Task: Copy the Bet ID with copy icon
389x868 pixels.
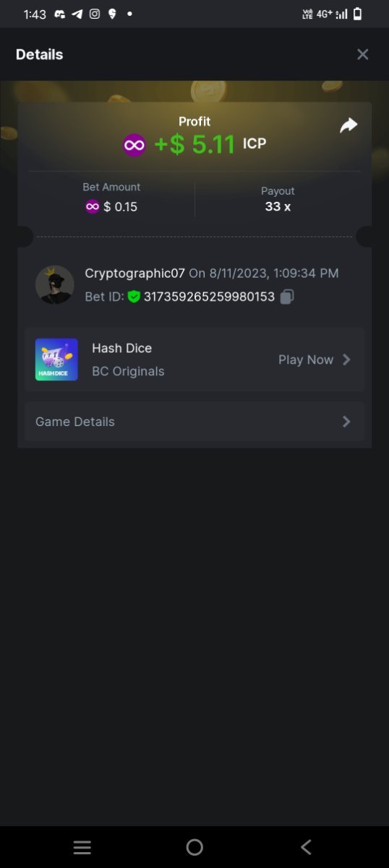Action: click(287, 297)
